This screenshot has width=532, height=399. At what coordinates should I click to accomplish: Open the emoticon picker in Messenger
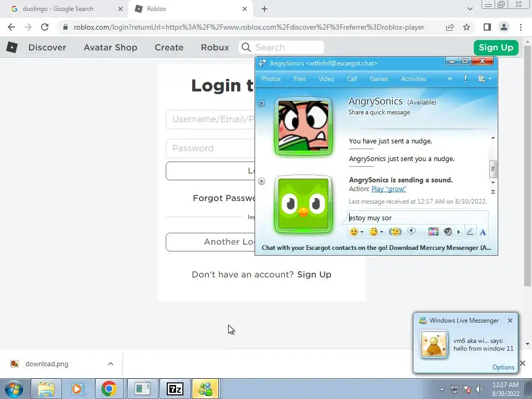pyautogui.click(x=353, y=232)
